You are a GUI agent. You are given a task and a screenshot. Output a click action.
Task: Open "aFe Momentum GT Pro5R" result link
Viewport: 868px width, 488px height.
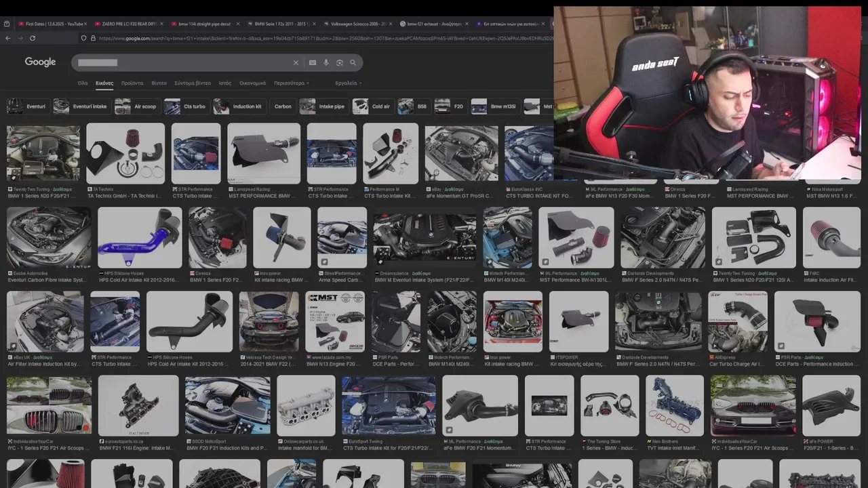(x=460, y=196)
